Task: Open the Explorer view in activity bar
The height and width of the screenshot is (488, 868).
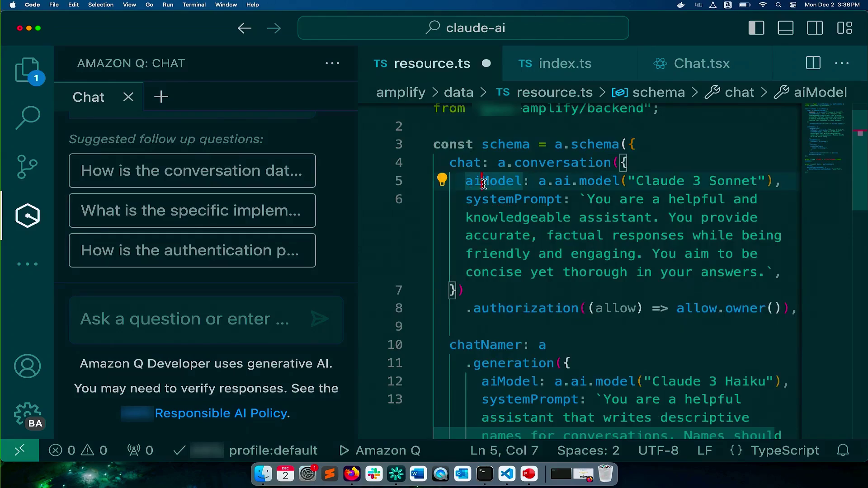Action: click(28, 70)
